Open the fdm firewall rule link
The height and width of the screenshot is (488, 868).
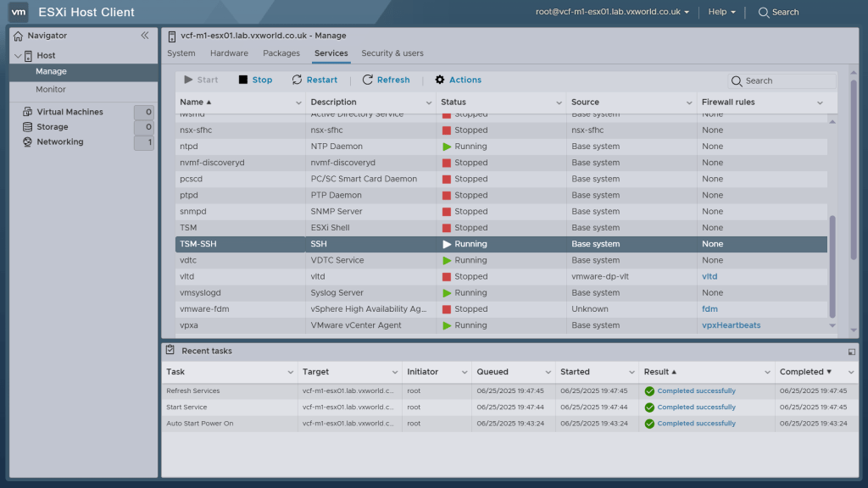pyautogui.click(x=709, y=309)
